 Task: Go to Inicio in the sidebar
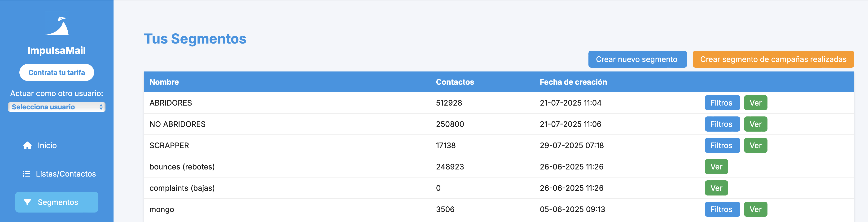[x=47, y=145]
